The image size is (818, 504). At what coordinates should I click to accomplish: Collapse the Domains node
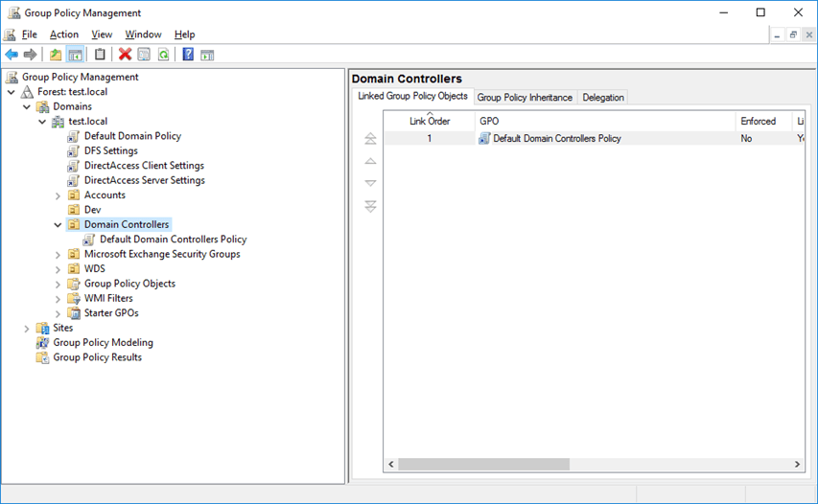[27, 106]
